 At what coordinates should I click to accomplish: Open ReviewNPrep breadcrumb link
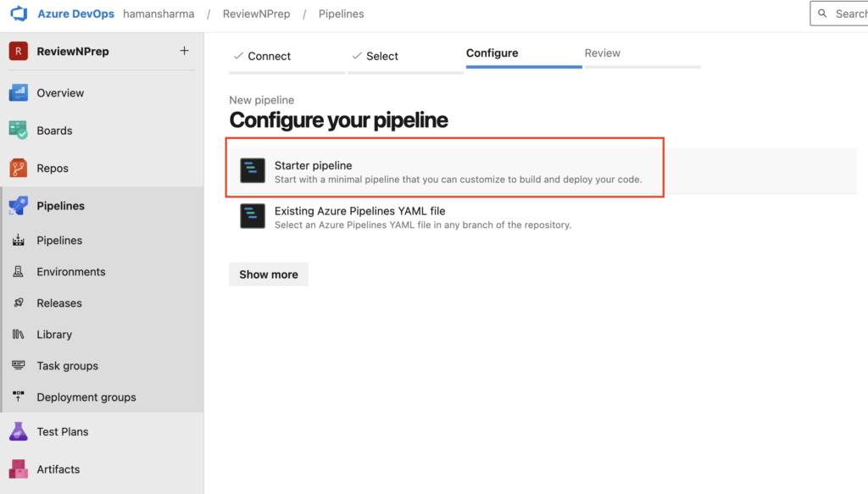pos(256,14)
